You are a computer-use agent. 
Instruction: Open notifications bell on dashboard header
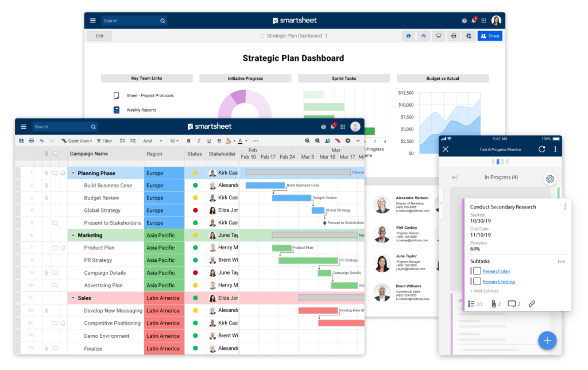(x=474, y=21)
